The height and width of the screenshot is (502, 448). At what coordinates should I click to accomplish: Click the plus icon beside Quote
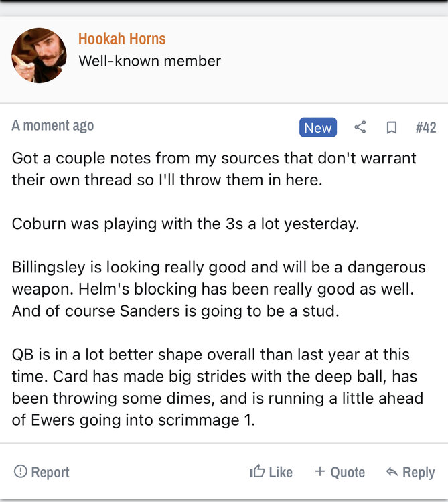coord(320,471)
